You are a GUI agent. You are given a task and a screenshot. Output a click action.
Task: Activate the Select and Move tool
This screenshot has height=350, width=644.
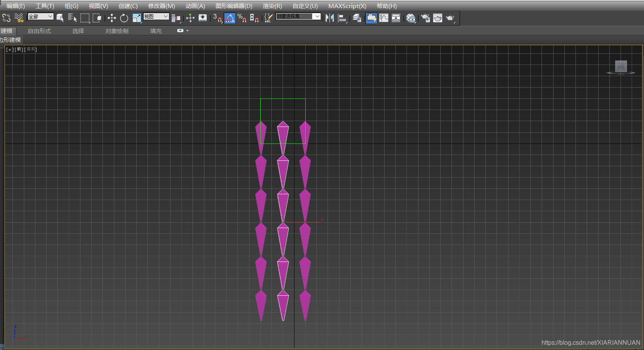[x=112, y=18]
